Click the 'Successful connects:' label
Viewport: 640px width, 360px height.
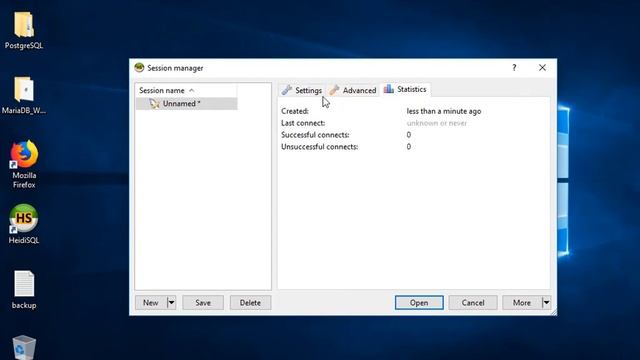pyautogui.click(x=315, y=135)
